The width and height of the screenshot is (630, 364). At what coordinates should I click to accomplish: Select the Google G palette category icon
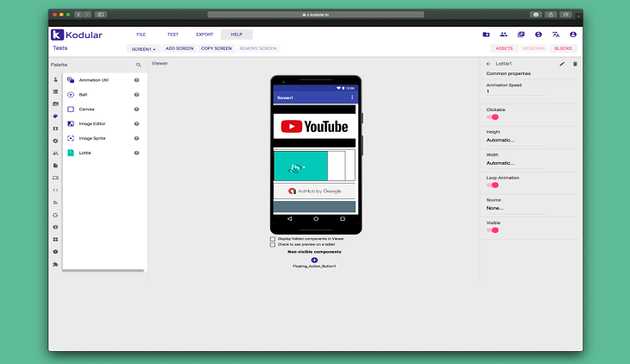[x=55, y=215]
